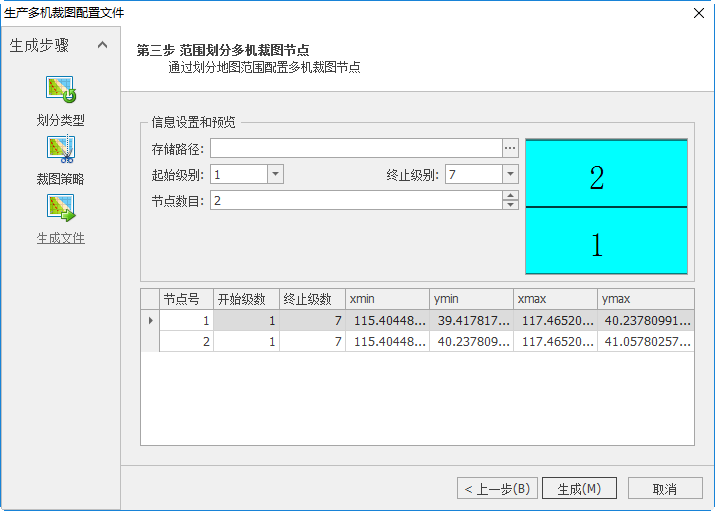The height and width of the screenshot is (511, 715).
Task: Increase 节点数目 with up arrow
Action: [510, 195]
